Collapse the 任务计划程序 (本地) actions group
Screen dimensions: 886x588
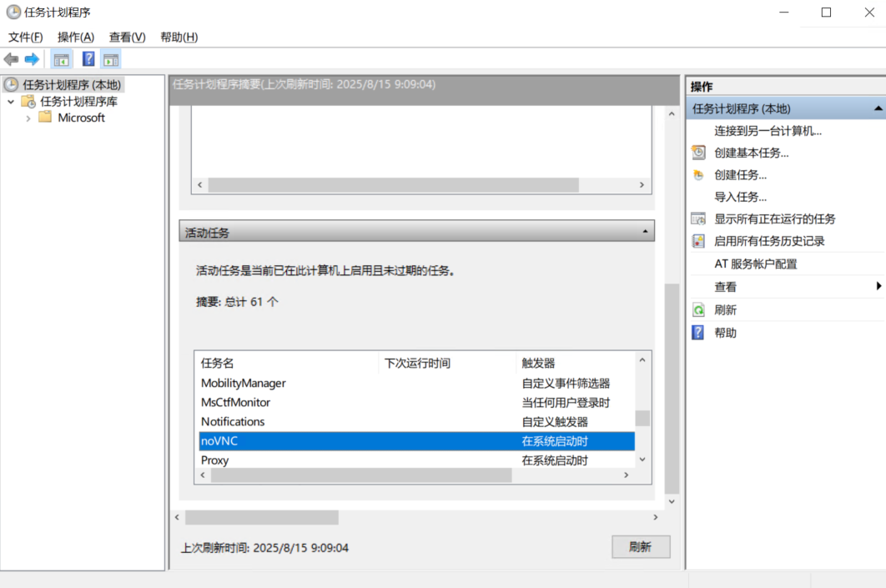tap(878, 108)
